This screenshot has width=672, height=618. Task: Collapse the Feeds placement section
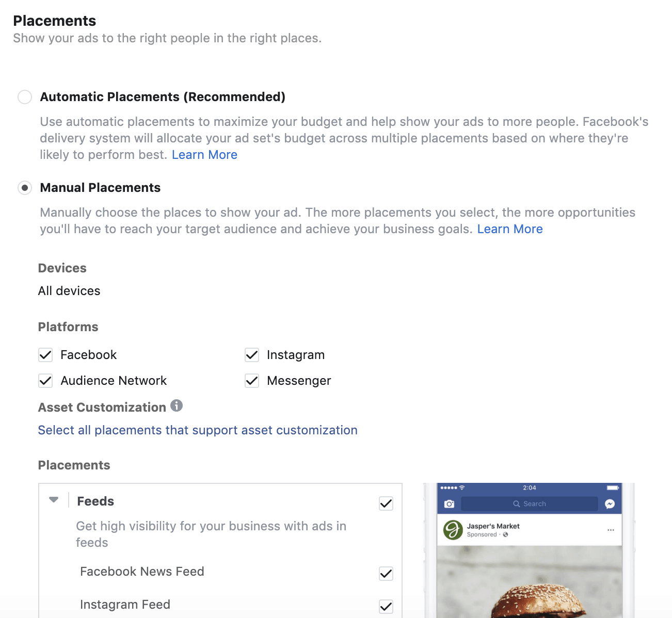(x=54, y=500)
